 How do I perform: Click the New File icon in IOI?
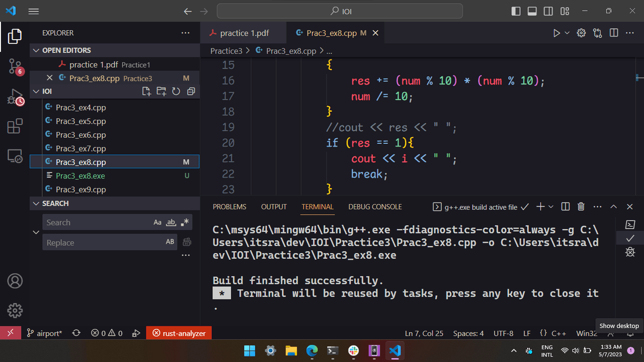(146, 92)
